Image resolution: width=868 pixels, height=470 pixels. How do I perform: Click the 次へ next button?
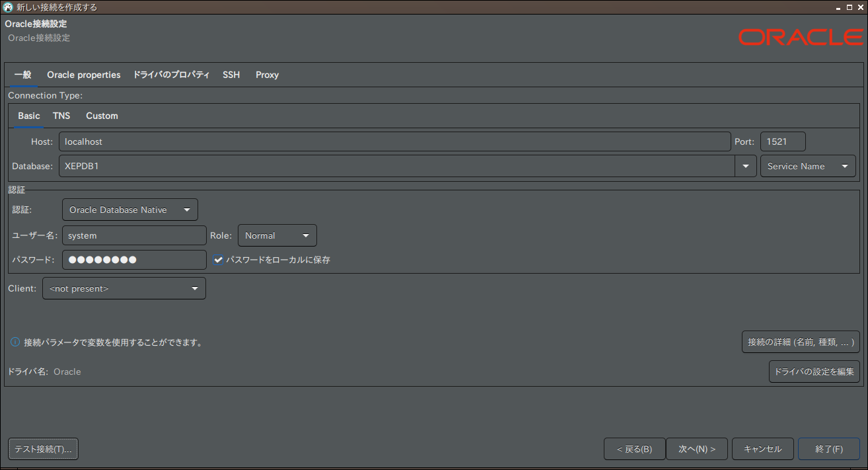(697, 449)
